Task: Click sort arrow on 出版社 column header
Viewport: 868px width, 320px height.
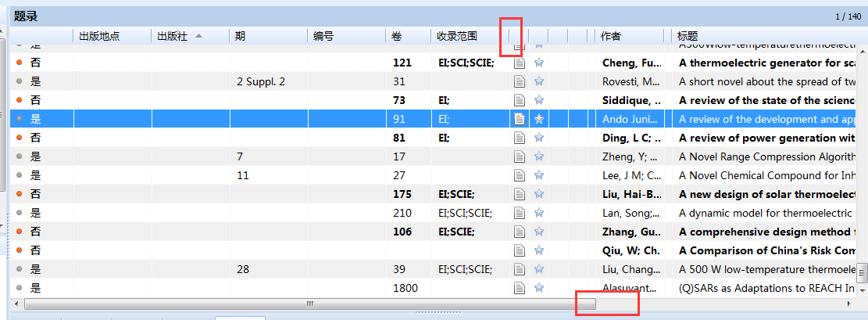Action: [198, 36]
